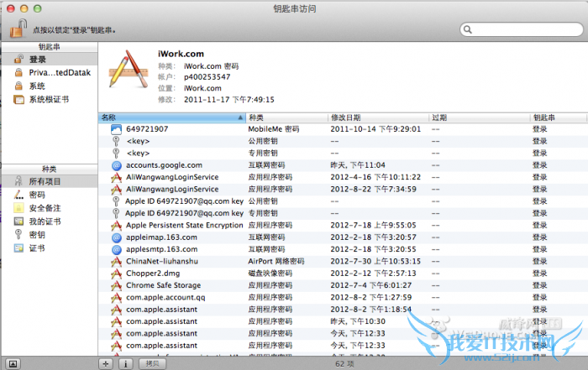588x370 pixels.
Task: Select the appleimap.163.com entry
Action: 343,237
